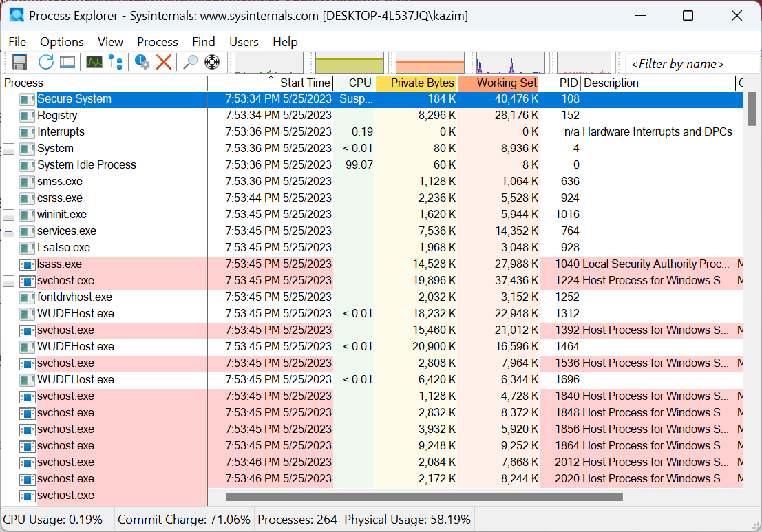Screen dimensions: 762x532
Task: Click the 'Commit Charge: 71.06%' status entry
Action: [184, 520]
